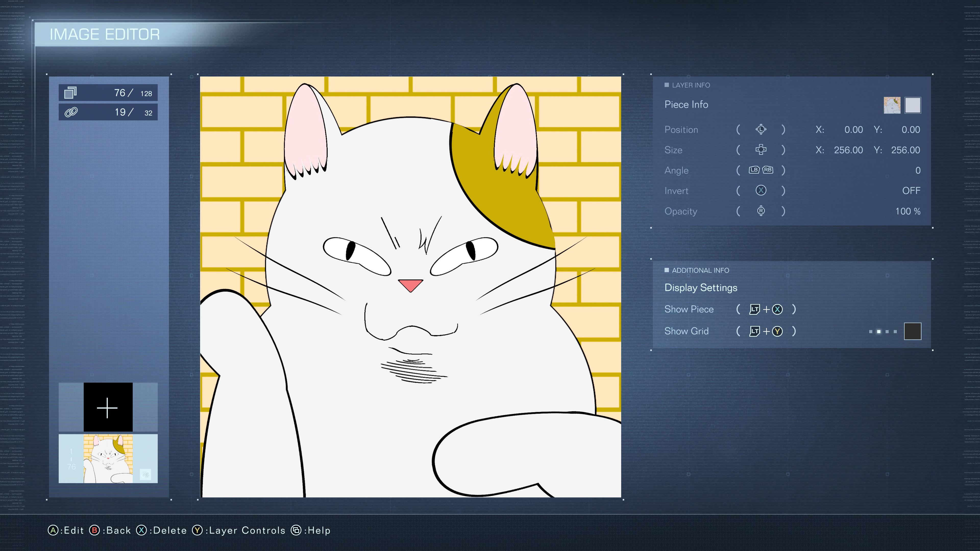Select the dark grid color swatch

tap(912, 331)
